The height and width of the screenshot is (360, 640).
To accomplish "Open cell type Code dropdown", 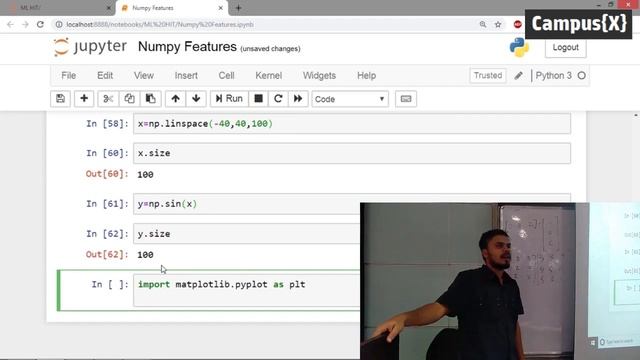I will (350, 99).
